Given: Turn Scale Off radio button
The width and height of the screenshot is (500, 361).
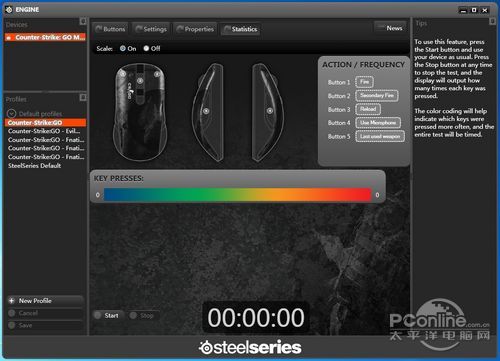Looking at the screenshot, I should pos(146,48).
